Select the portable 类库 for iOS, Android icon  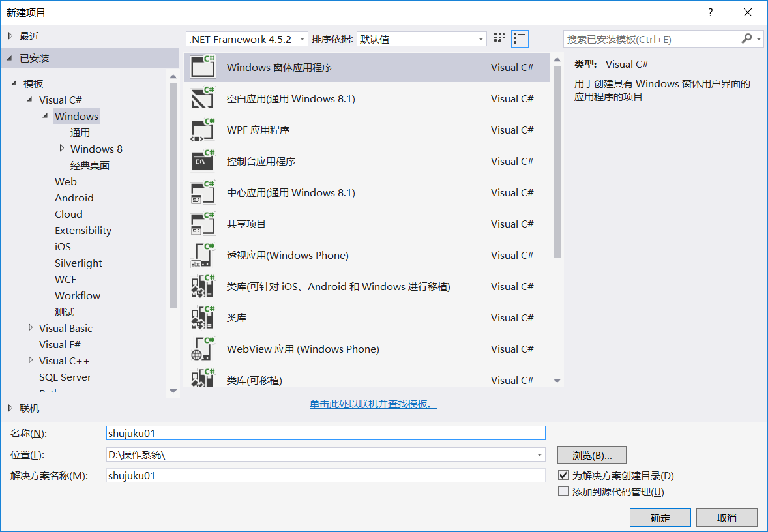[203, 286]
